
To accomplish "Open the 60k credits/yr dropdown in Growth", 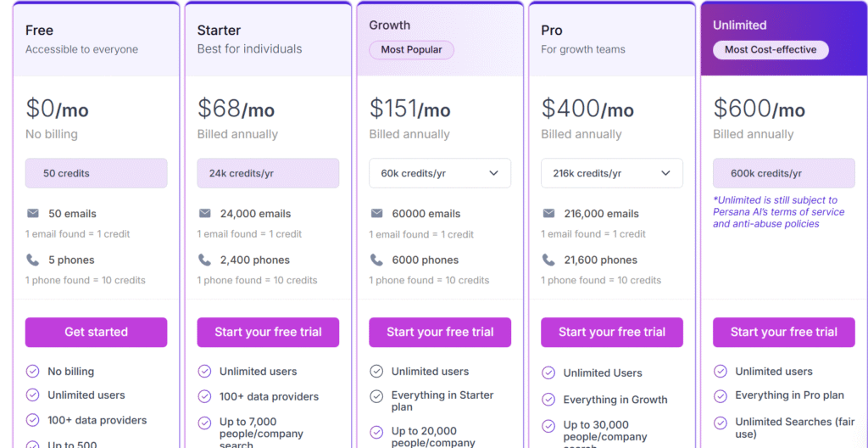I will pos(440,173).
